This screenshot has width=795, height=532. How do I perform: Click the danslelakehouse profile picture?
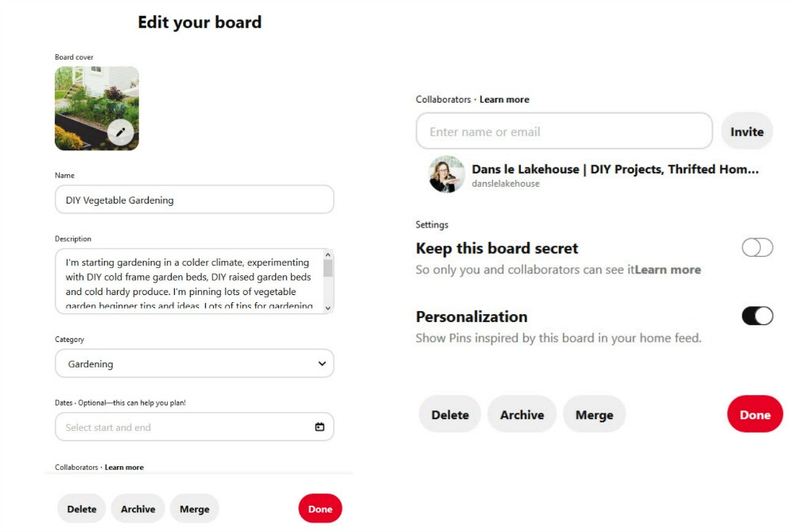tap(447, 174)
